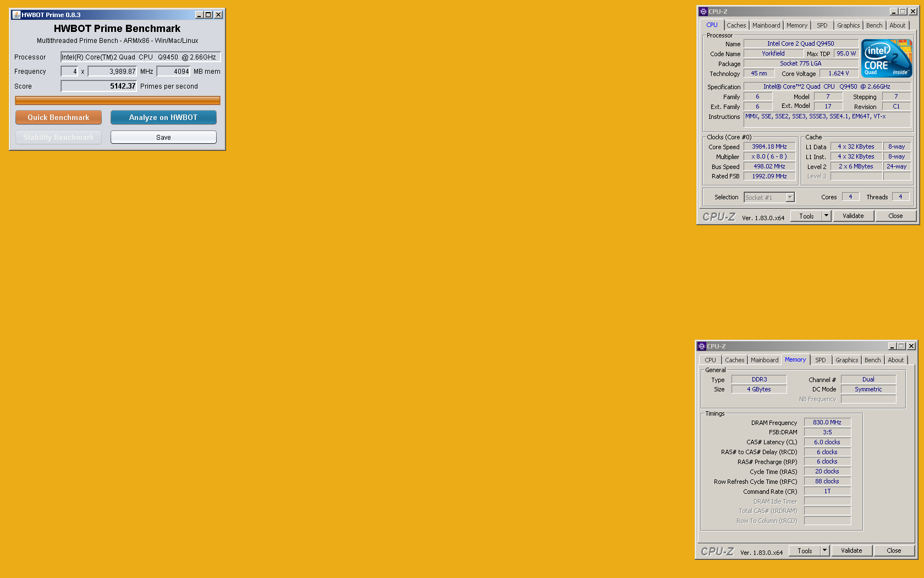Click the Name value Intel Core 2 Quad Q9450
Viewport: 924px width, 578px height.
click(x=801, y=43)
